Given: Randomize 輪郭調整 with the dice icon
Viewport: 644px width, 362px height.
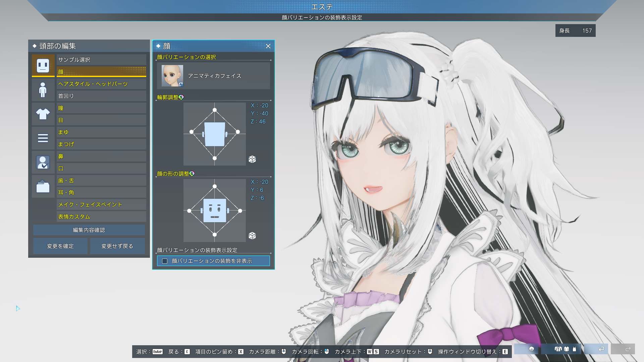Looking at the screenshot, I should point(252,159).
